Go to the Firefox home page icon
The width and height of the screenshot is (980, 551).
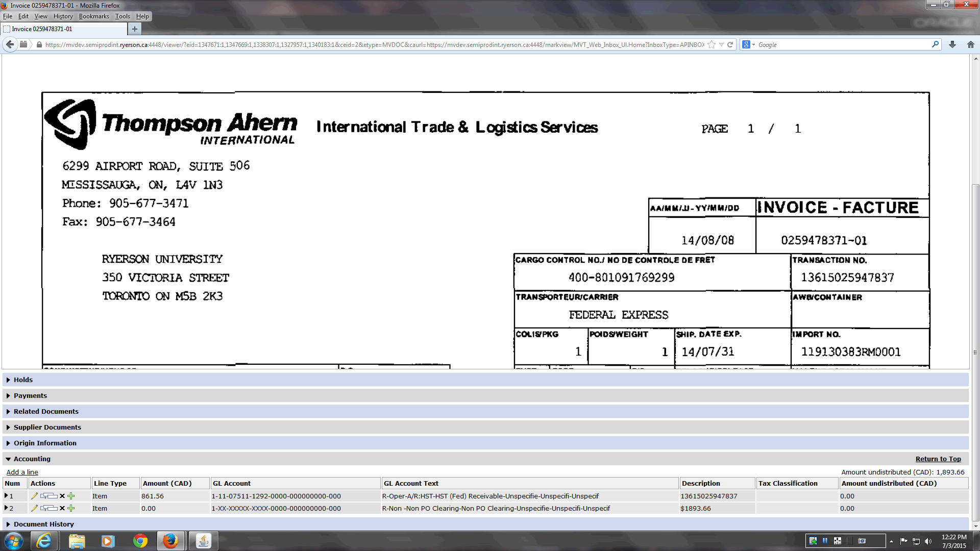click(971, 44)
